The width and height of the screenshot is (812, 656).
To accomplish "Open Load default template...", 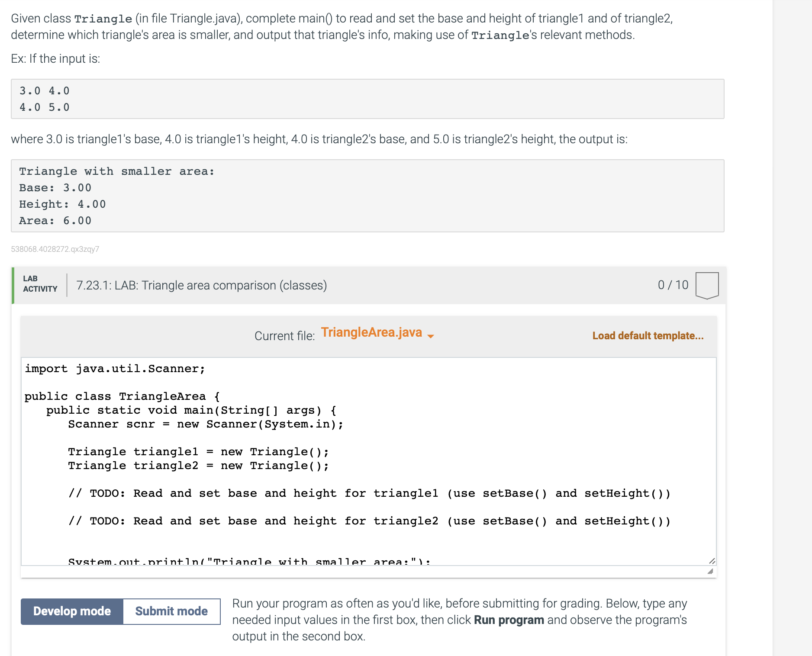I will [648, 335].
